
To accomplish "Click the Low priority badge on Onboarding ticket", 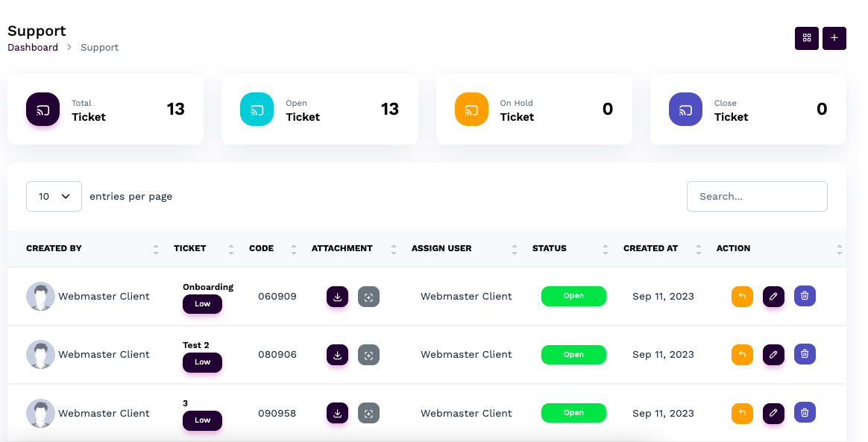I will pos(202,304).
